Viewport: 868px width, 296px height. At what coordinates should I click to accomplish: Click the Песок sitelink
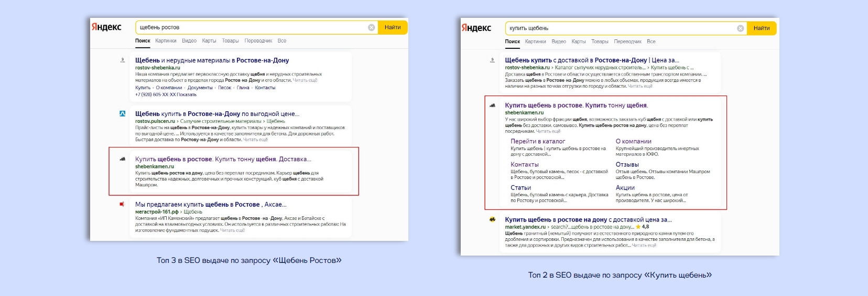[224, 88]
